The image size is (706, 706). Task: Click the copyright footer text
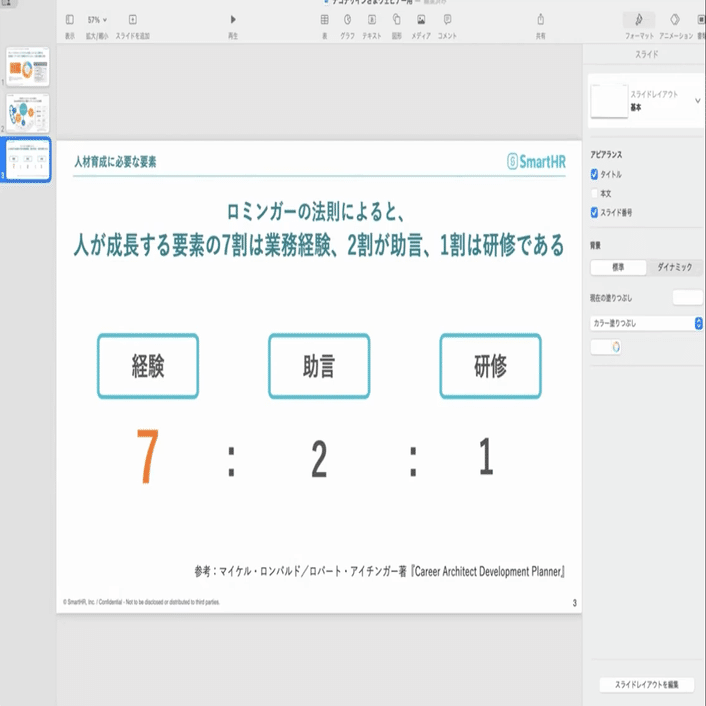141,602
